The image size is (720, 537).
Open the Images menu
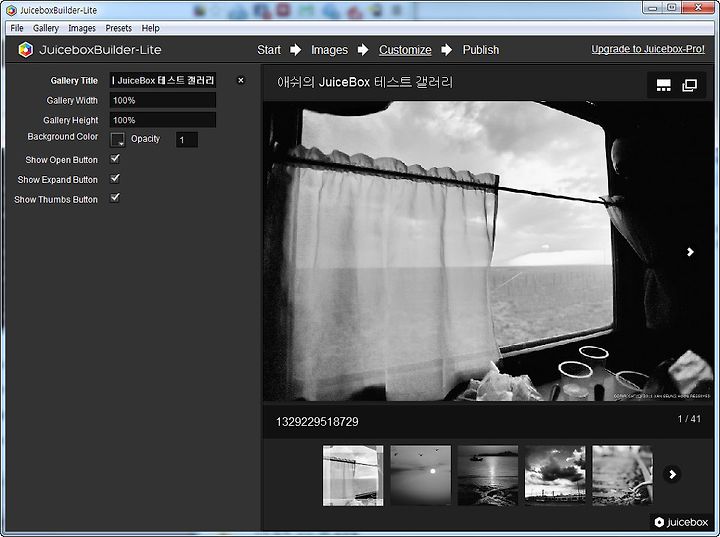click(x=82, y=28)
